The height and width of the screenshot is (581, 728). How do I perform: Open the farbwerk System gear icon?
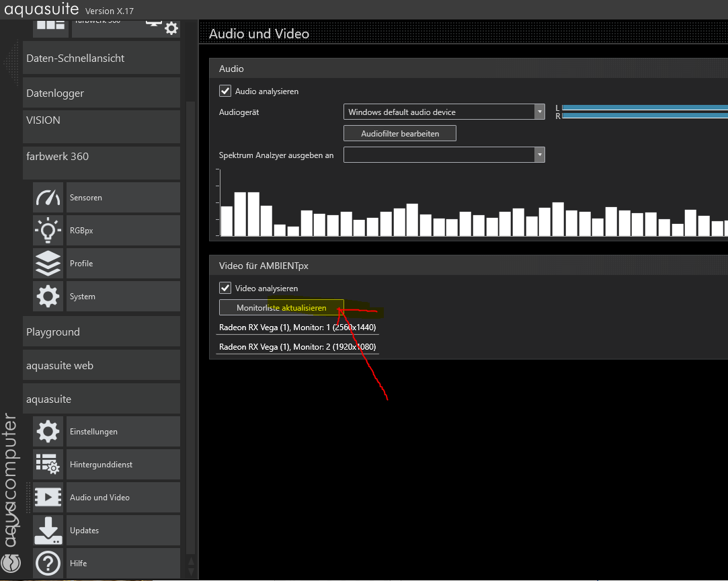pyautogui.click(x=48, y=297)
